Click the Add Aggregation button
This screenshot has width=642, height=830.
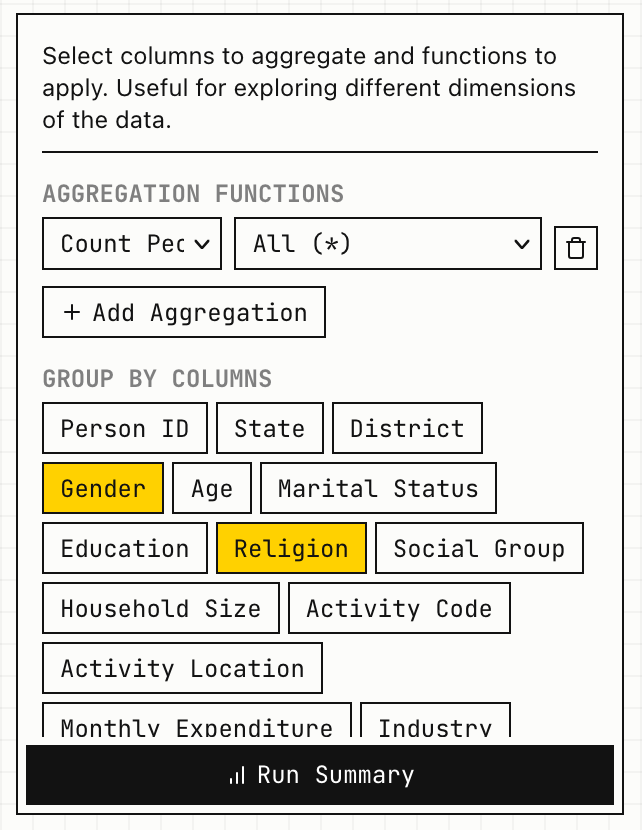pos(184,313)
